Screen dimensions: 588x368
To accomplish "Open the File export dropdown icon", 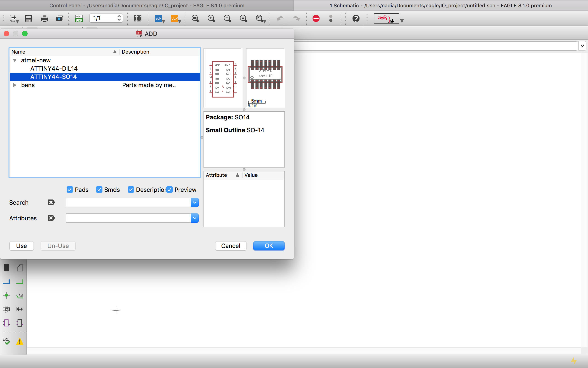I will point(14,19).
